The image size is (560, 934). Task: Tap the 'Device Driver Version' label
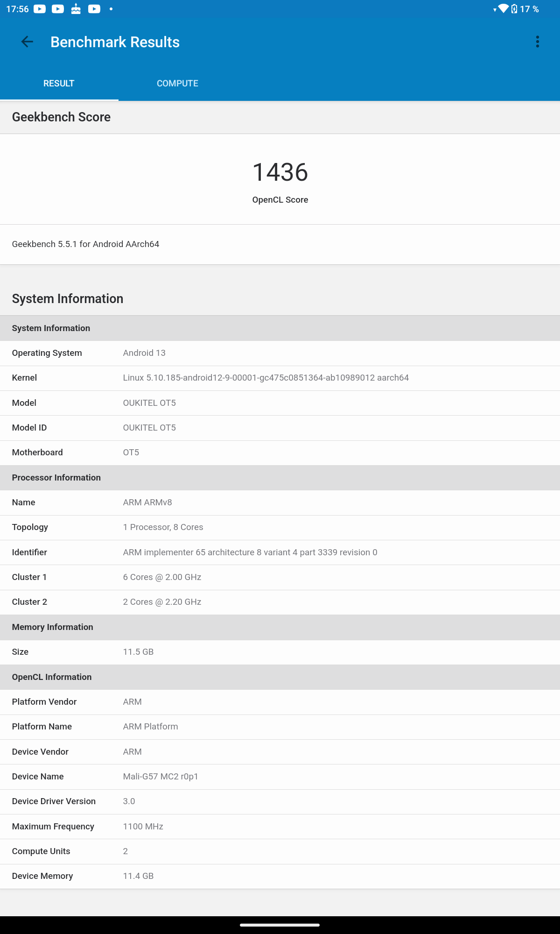pyautogui.click(x=54, y=801)
